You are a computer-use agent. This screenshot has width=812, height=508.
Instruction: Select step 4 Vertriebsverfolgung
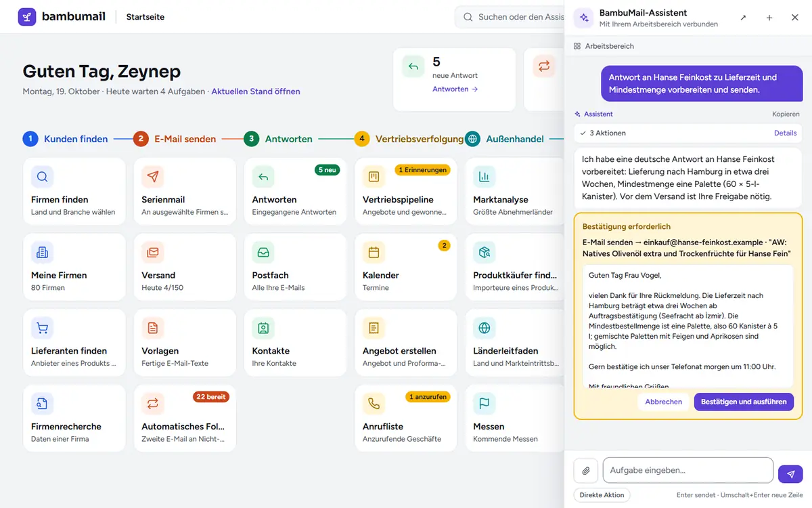click(409, 139)
